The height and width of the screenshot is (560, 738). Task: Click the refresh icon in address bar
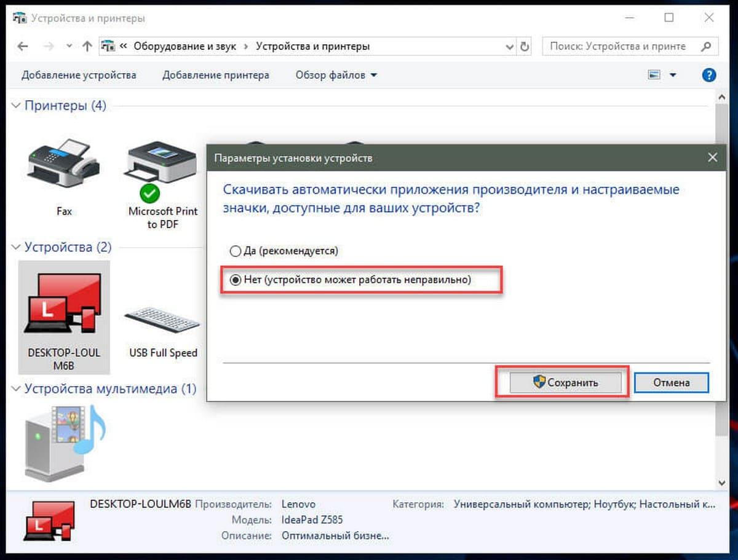525,46
